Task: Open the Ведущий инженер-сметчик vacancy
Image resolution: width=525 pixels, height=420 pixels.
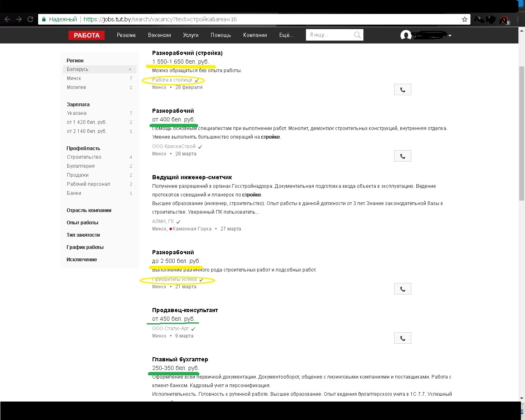Action: [192, 177]
